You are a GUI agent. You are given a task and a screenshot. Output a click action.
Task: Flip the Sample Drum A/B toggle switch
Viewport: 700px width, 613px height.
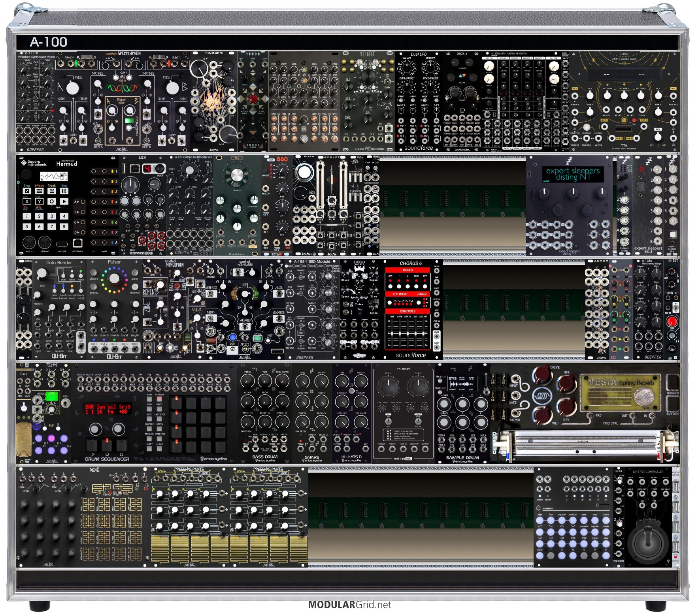pos(487,391)
